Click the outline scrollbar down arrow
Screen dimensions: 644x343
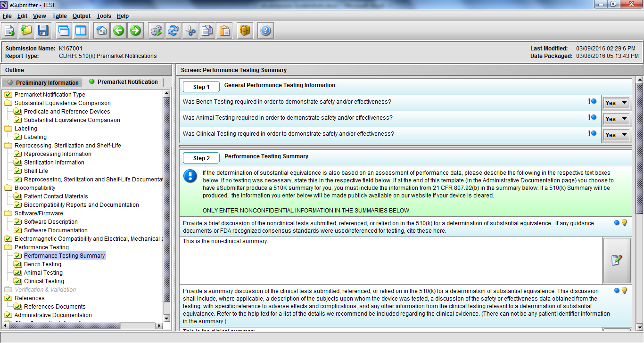[x=166, y=319]
